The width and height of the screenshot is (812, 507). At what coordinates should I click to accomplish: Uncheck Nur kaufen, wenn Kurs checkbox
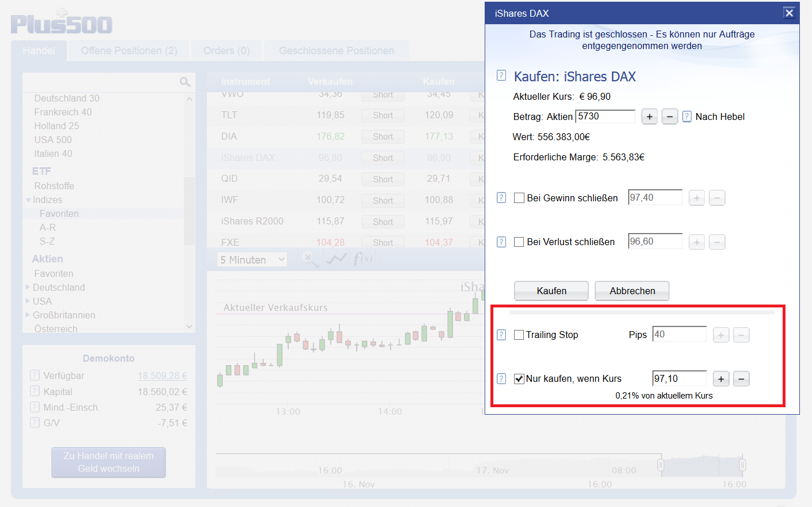click(519, 378)
